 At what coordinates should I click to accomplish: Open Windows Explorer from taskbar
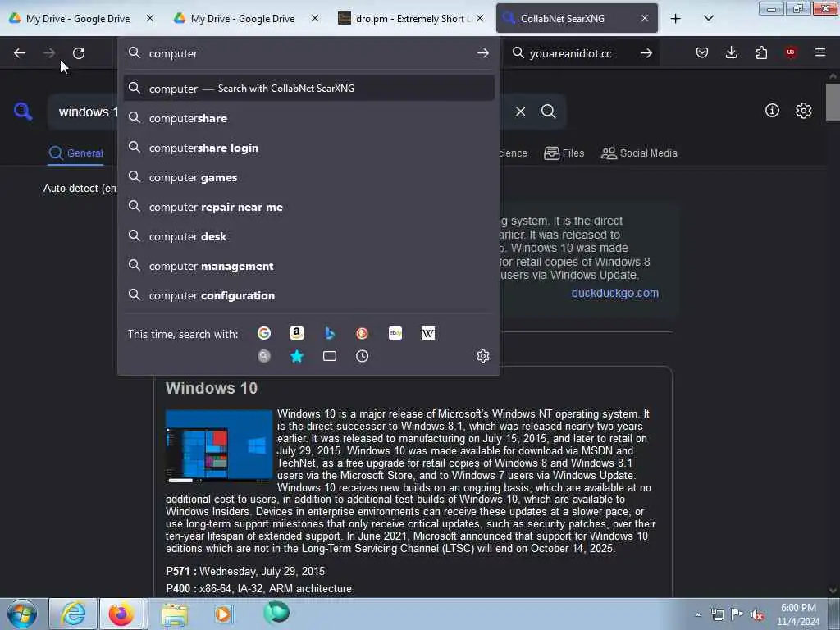coord(175,614)
